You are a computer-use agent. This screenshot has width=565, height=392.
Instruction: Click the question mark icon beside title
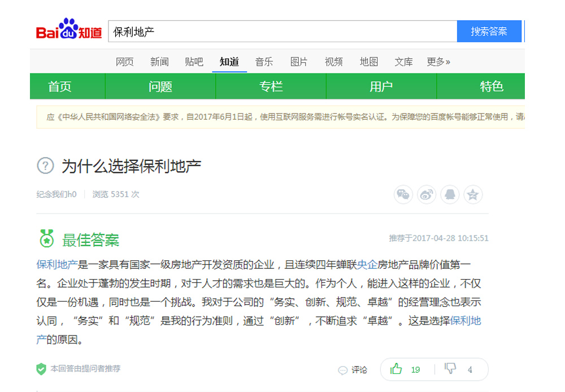click(45, 166)
